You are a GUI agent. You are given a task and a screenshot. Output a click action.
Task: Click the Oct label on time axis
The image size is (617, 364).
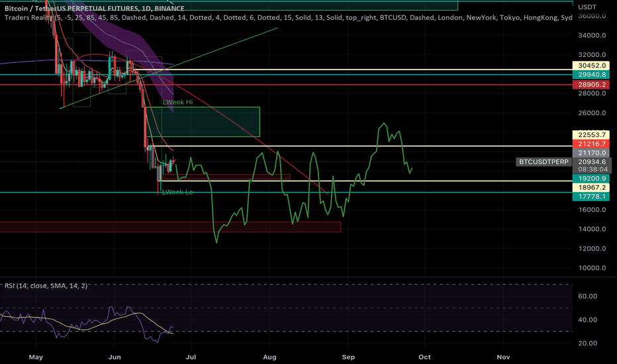[x=424, y=357]
